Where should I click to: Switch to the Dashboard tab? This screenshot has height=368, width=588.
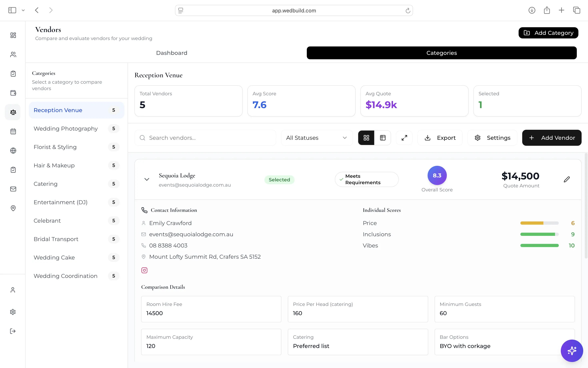(x=172, y=53)
